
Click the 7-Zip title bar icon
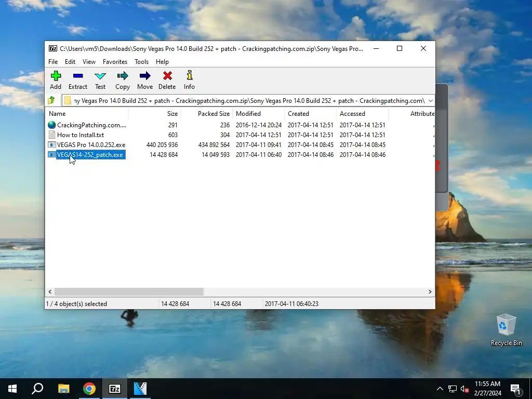click(53, 48)
